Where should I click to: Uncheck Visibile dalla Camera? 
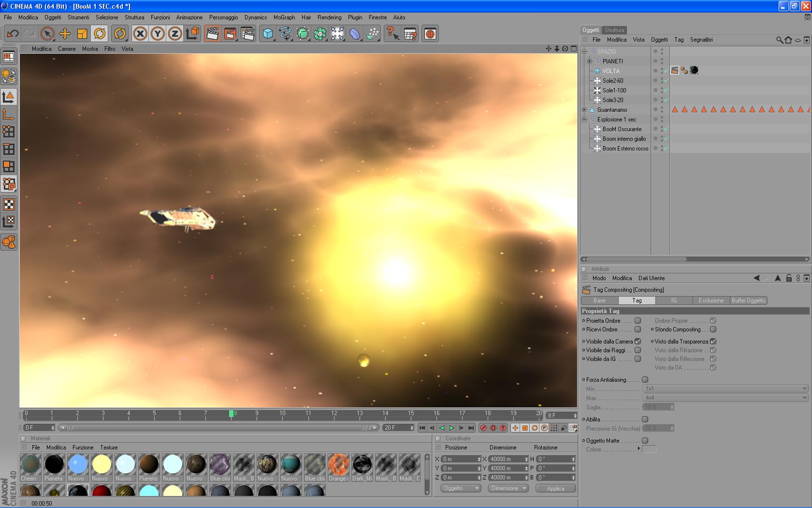click(x=638, y=341)
